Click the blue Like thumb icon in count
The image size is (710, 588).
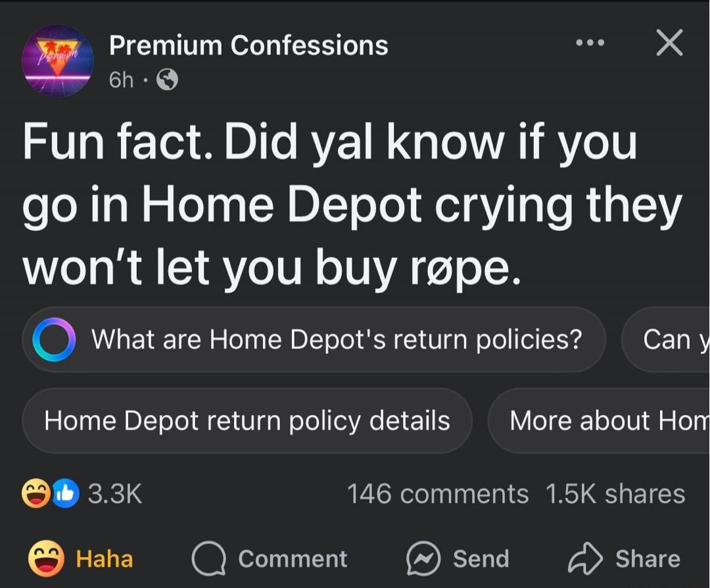click(x=66, y=493)
